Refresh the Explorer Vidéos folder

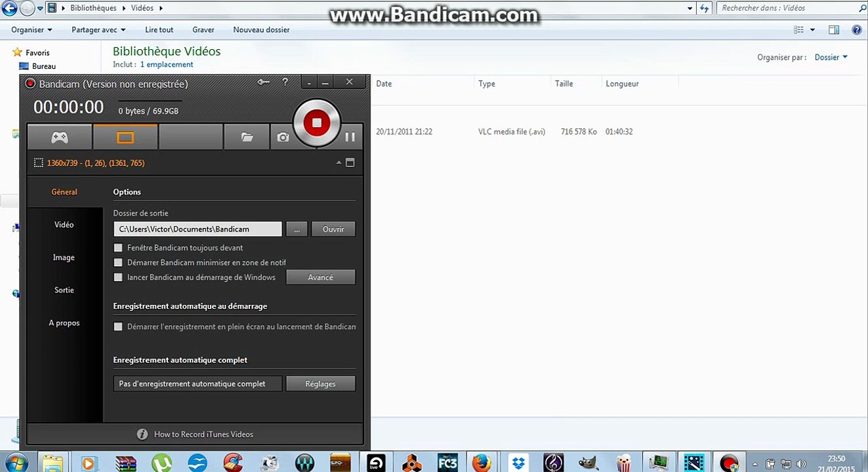tap(705, 9)
